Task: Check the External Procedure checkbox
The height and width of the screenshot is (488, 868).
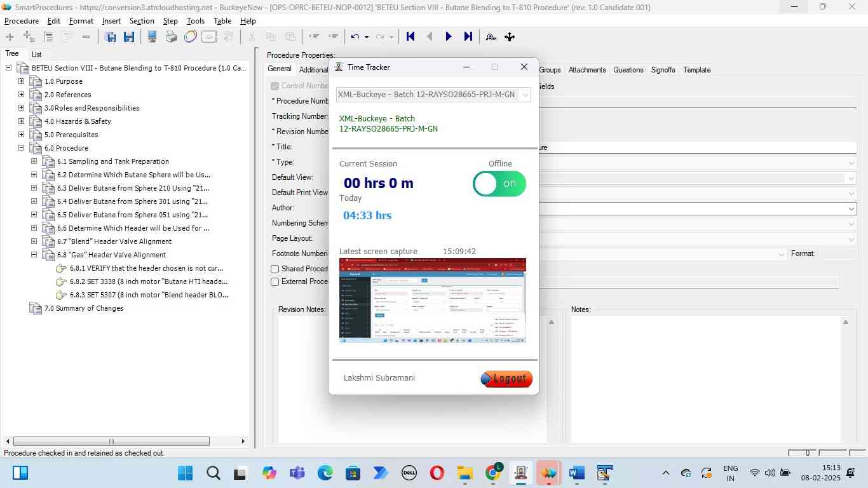Action: point(275,281)
